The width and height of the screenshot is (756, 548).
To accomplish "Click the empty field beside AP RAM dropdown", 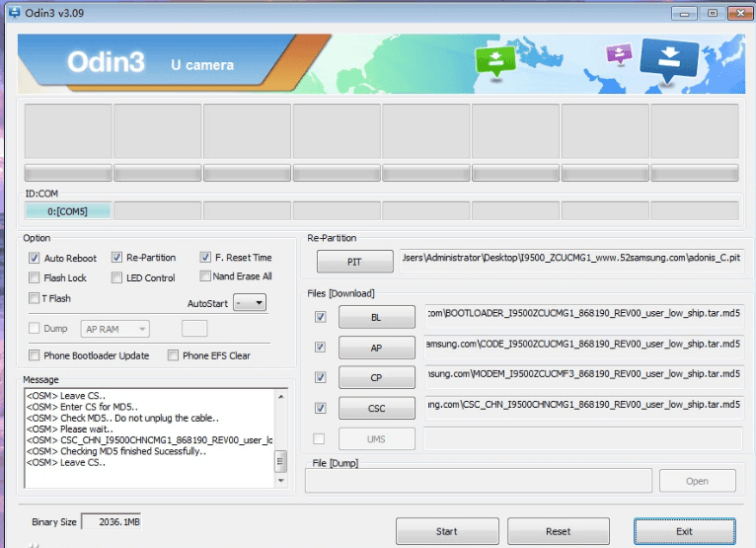I will pos(194,329).
